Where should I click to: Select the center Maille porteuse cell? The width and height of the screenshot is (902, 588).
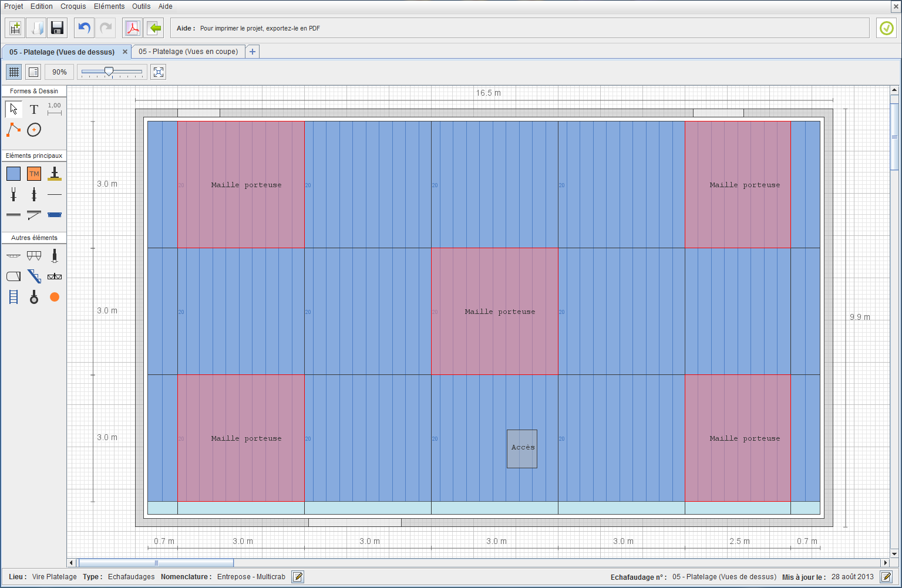(494, 312)
